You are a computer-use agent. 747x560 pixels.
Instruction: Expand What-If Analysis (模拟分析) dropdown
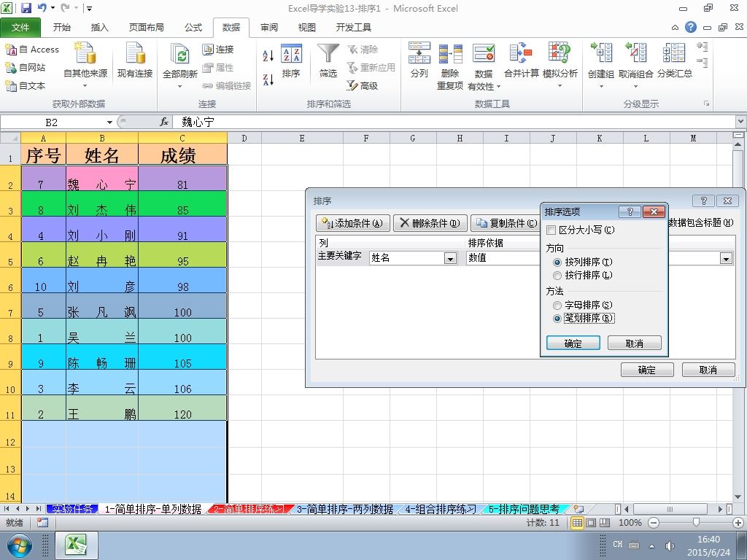560,86
